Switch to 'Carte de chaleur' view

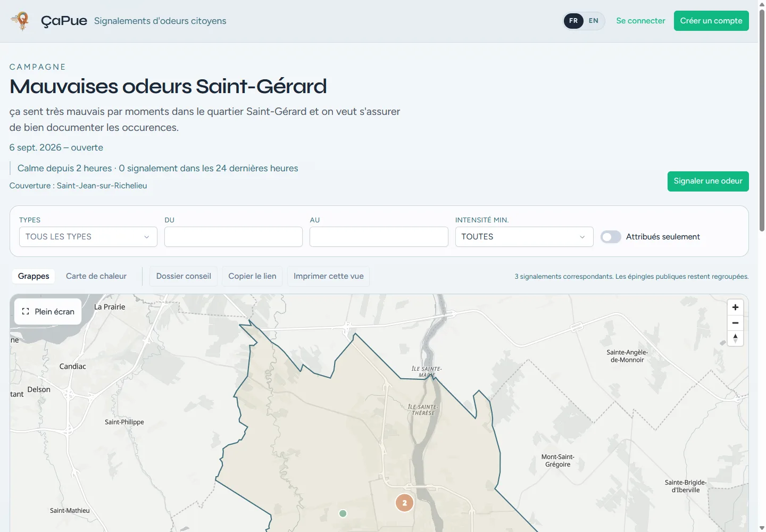[x=96, y=276]
